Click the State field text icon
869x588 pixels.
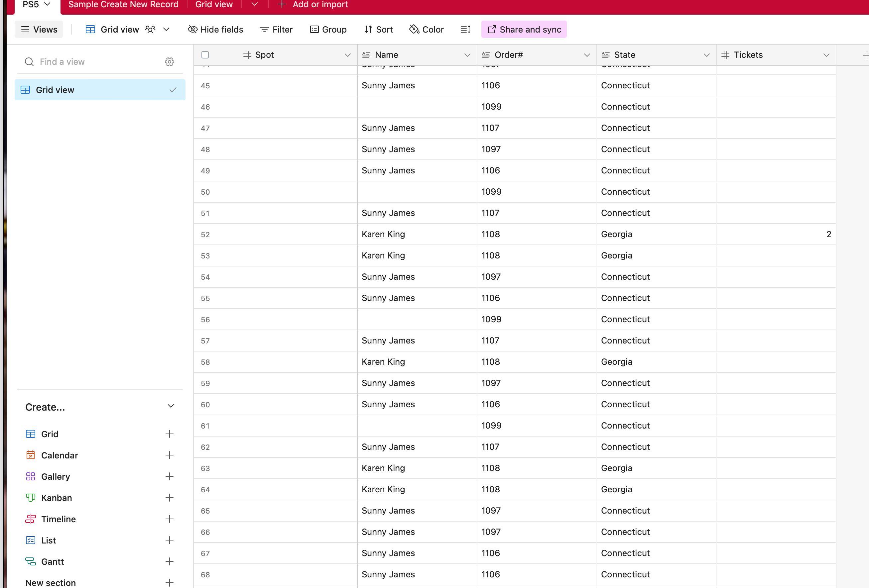[x=606, y=55]
